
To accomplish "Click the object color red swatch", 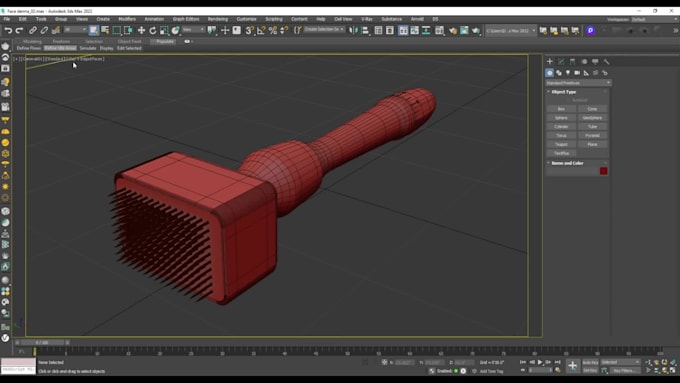I will [603, 171].
